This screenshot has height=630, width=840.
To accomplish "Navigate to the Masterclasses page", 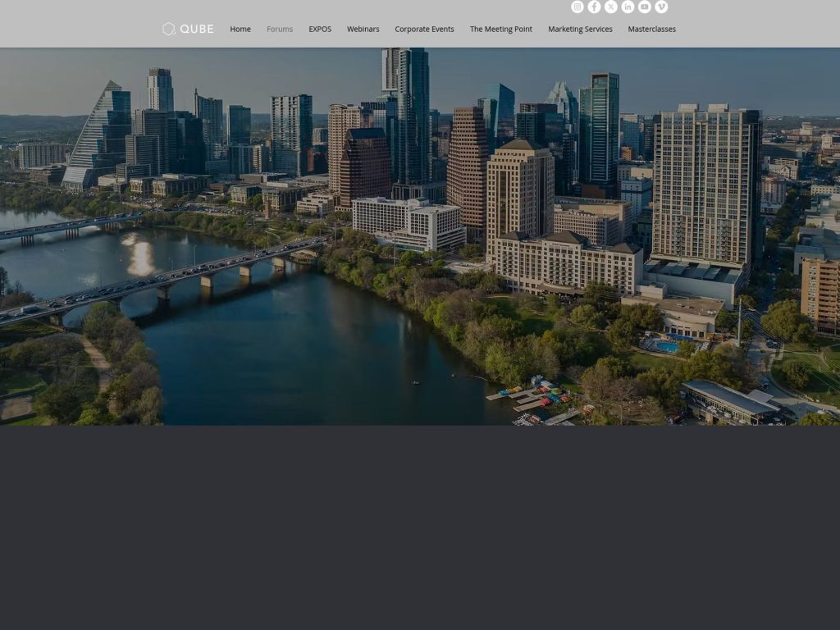I will pos(652,29).
